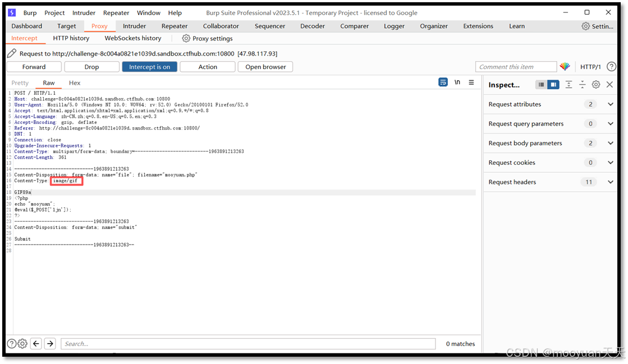Click the help question mark near HTTP/1

point(611,67)
